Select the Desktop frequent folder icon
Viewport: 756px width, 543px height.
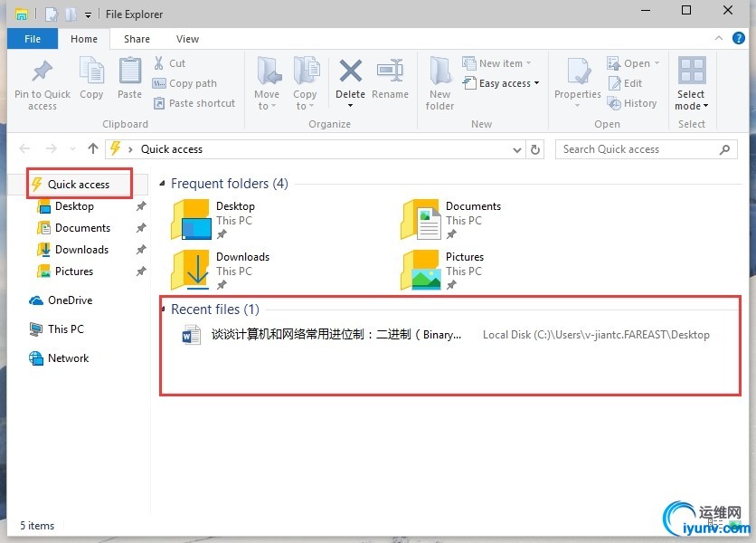pos(192,220)
